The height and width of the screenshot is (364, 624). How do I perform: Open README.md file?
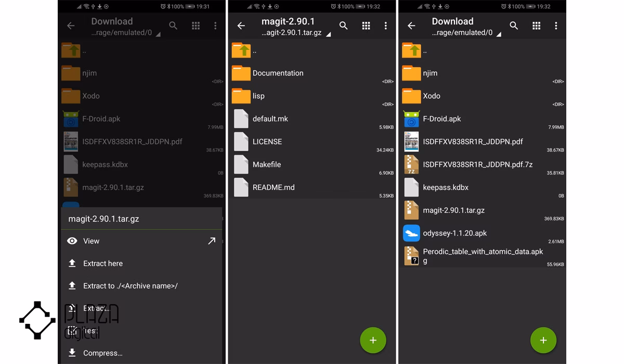312,187
